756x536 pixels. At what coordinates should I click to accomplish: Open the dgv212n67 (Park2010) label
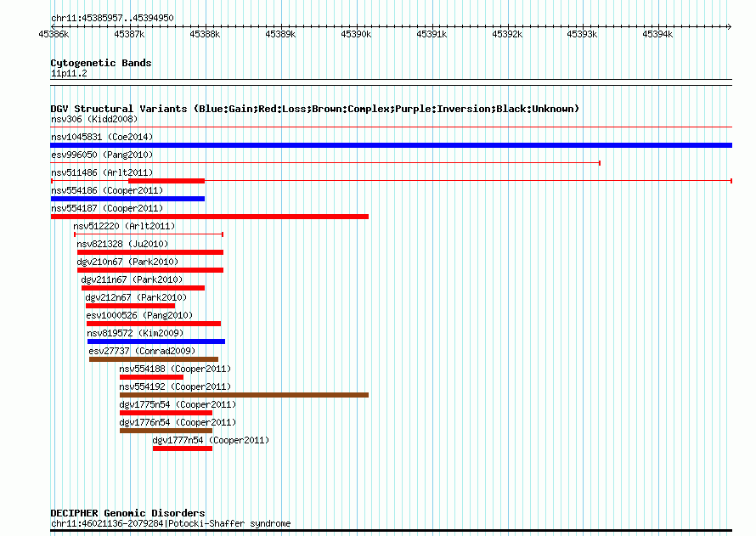coord(136,297)
